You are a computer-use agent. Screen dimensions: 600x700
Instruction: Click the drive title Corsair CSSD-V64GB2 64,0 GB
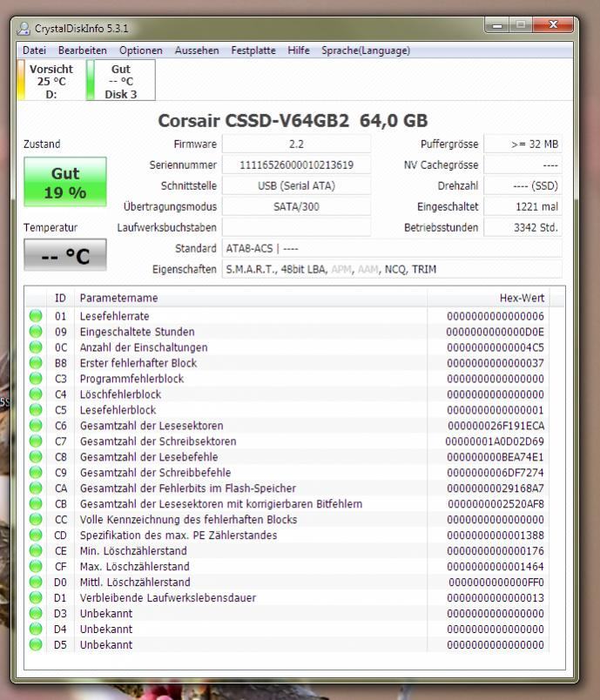tap(293, 120)
